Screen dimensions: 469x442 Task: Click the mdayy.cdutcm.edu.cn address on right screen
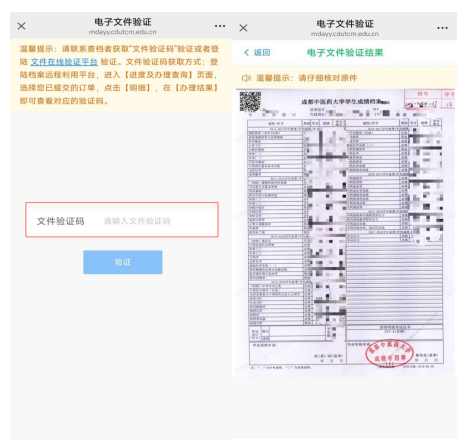pos(345,34)
